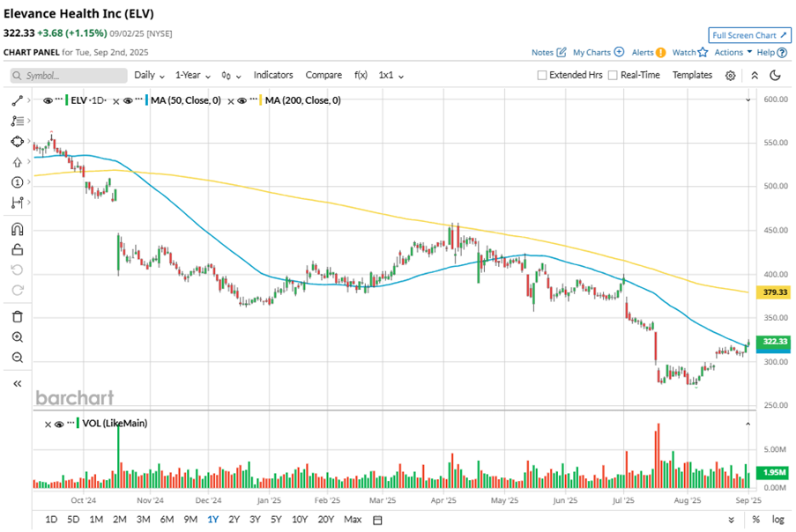
Task: Click the MA 50 blue color swatch
Action: 146,100
